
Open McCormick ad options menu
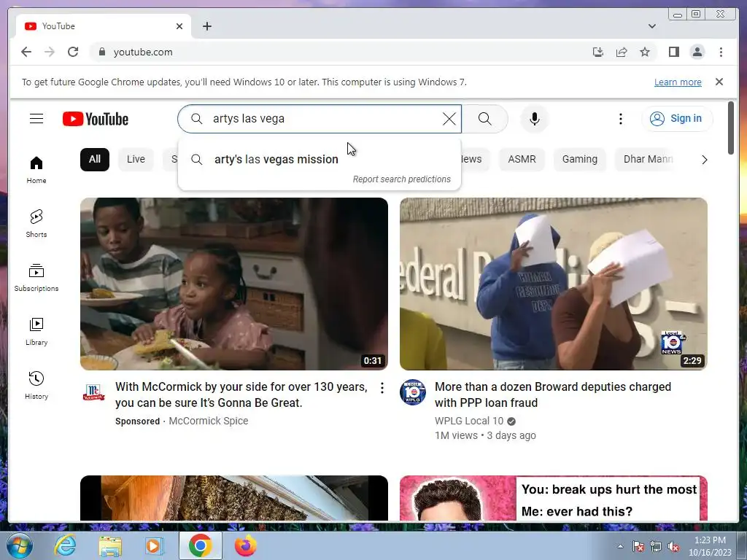click(x=382, y=388)
